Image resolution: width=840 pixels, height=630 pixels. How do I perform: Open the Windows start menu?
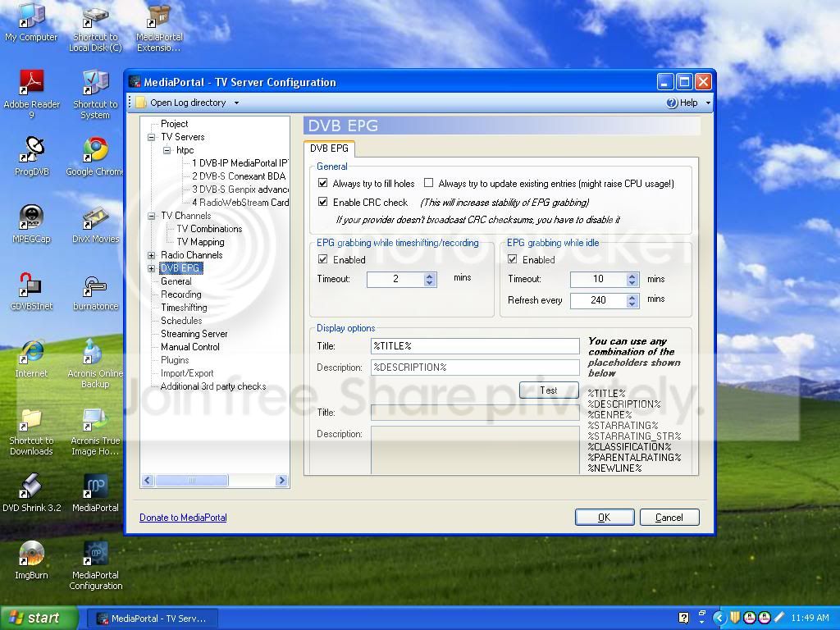pos(39,618)
